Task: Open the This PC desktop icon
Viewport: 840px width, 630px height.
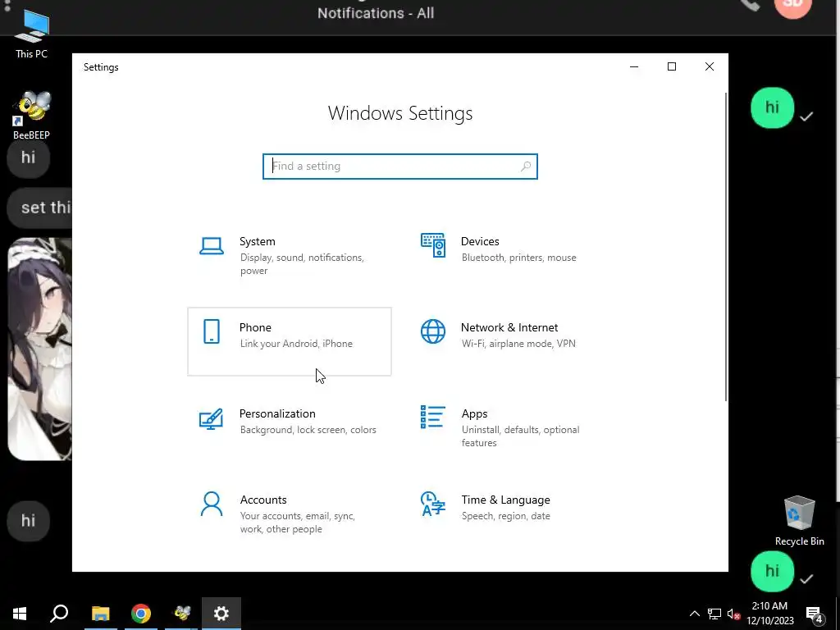Action: click(32, 34)
